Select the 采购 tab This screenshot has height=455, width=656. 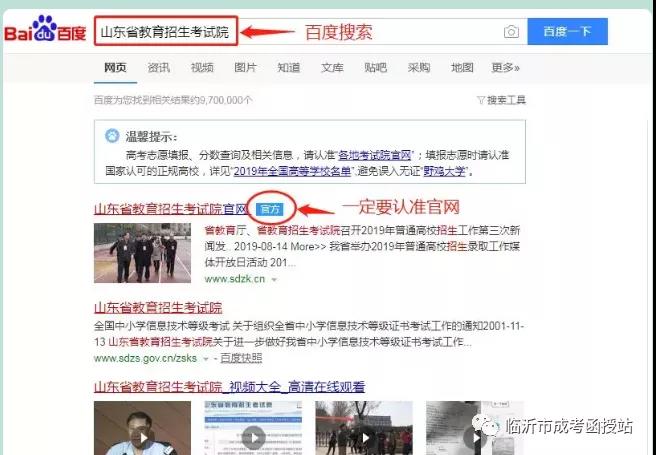419,67
